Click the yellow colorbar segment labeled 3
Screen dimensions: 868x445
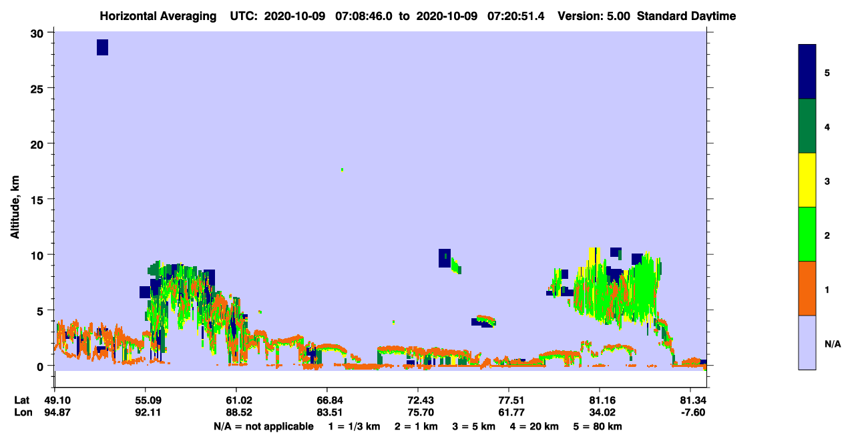(807, 180)
